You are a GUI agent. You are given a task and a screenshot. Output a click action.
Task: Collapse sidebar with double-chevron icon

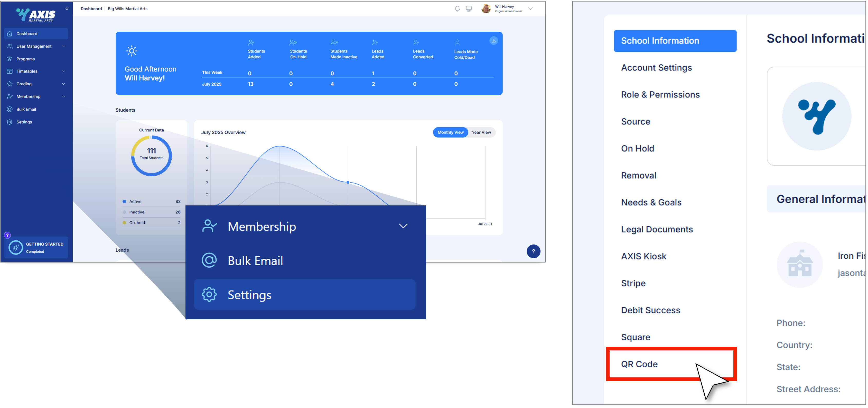(x=67, y=9)
